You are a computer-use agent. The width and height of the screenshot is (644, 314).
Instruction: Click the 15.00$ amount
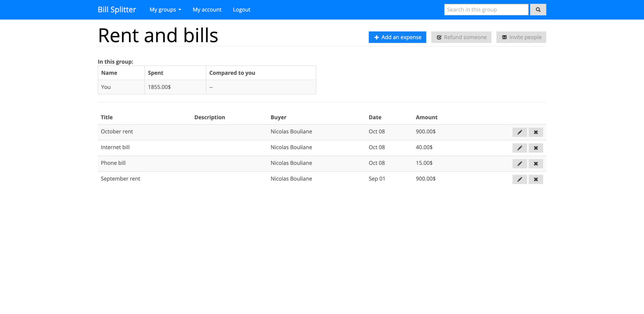[x=424, y=163]
